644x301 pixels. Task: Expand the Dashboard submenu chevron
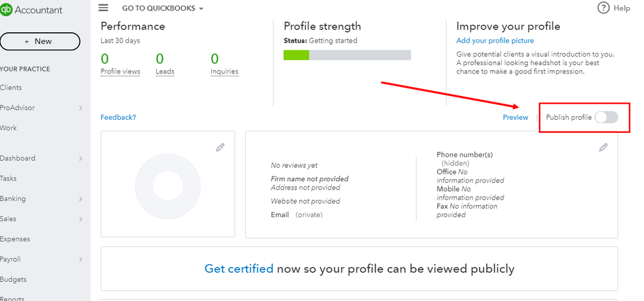(81, 159)
